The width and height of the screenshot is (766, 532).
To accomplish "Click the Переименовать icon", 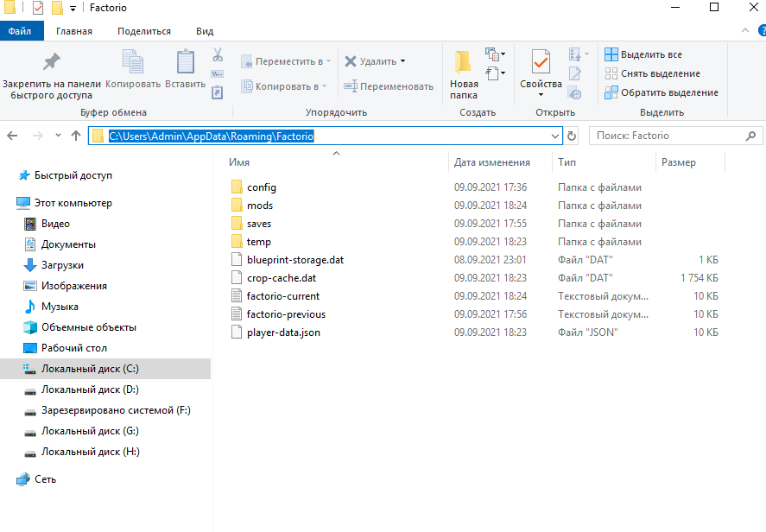I will click(x=351, y=86).
